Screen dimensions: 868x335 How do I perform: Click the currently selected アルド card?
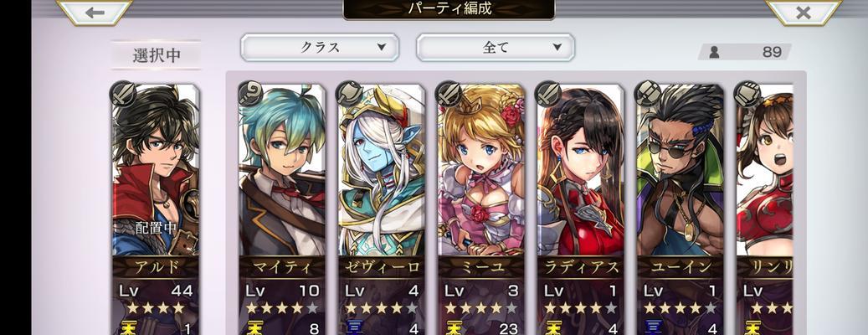coord(156,209)
